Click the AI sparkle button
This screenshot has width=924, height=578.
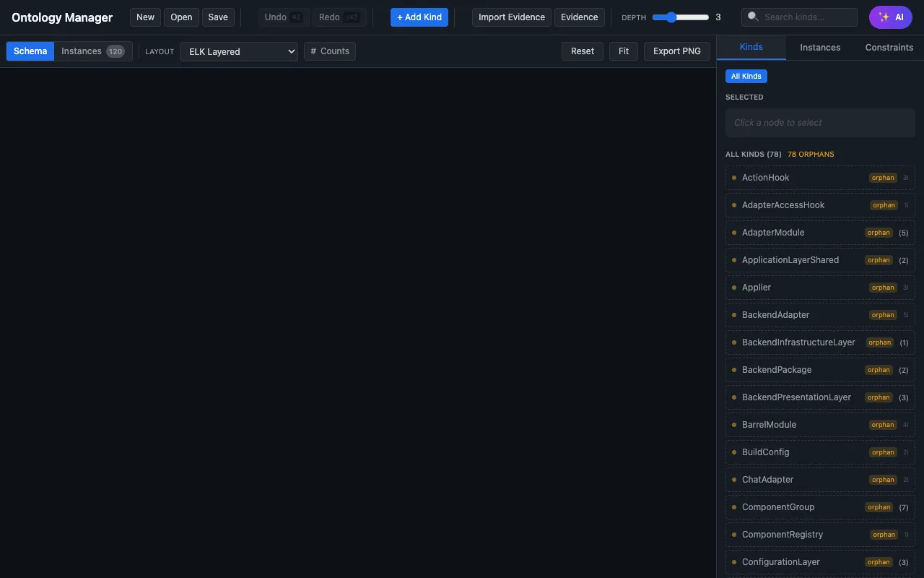(890, 17)
